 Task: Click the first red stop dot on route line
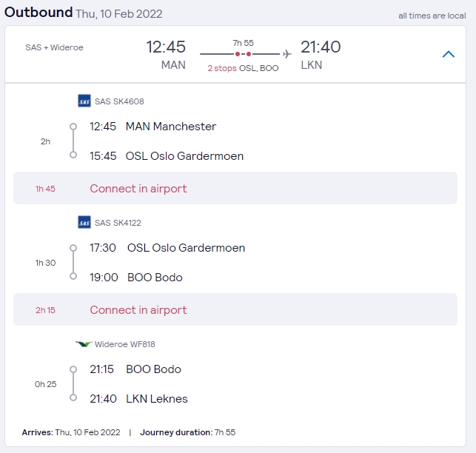click(x=237, y=54)
